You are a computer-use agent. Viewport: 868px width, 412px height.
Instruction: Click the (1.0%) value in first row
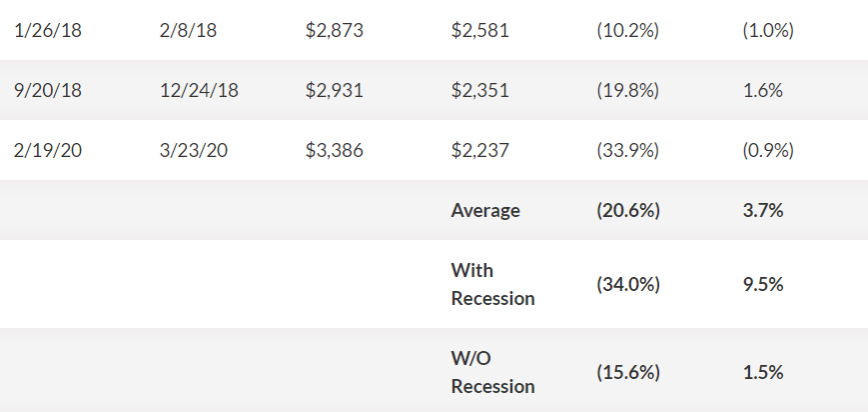pos(768,30)
